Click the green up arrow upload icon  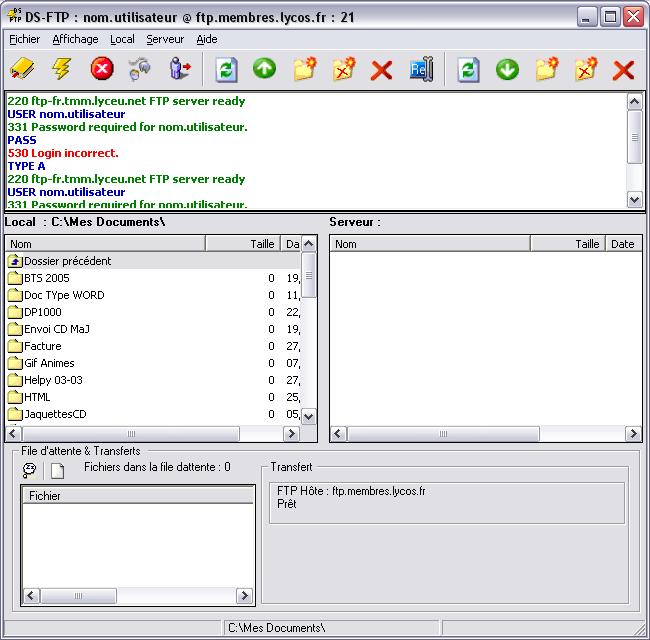pyautogui.click(x=264, y=69)
